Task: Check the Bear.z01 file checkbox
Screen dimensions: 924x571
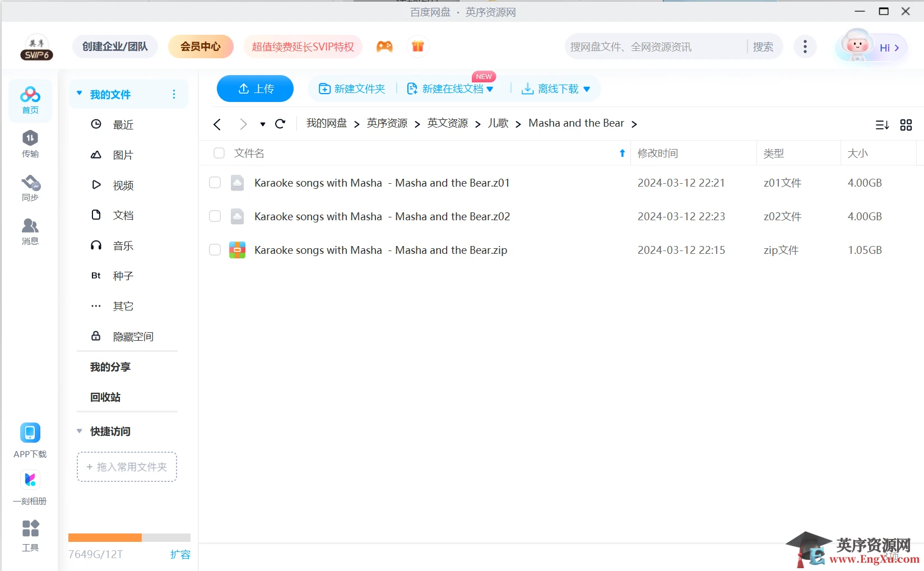Action: 215,183
